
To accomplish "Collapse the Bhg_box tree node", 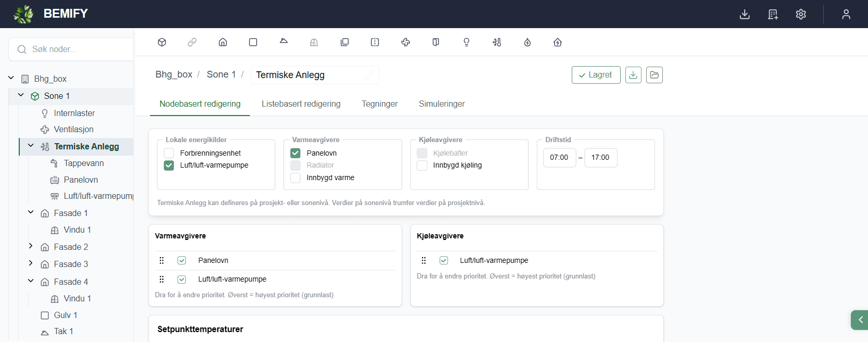I will pyautogui.click(x=11, y=78).
